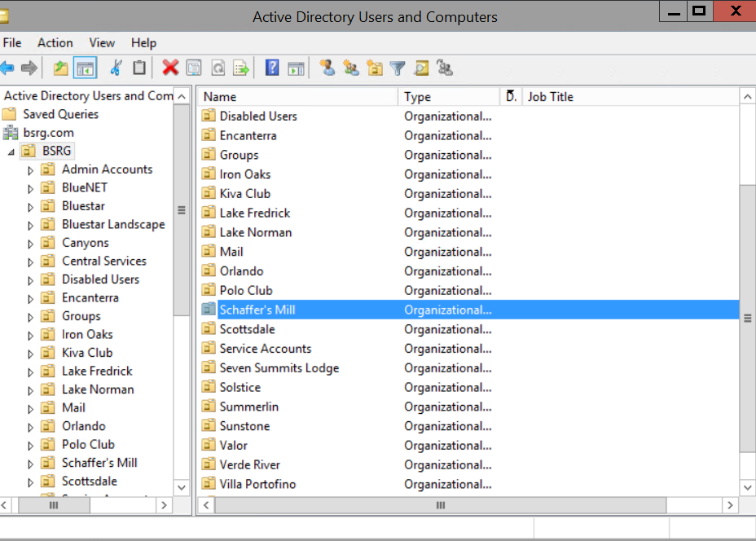The width and height of the screenshot is (756, 541).
Task: Toggle the show/hide console tree icon
Action: [x=85, y=68]
